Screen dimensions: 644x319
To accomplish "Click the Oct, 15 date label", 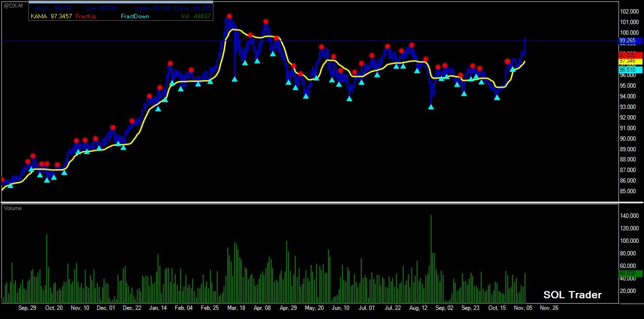I will point(497,308).
